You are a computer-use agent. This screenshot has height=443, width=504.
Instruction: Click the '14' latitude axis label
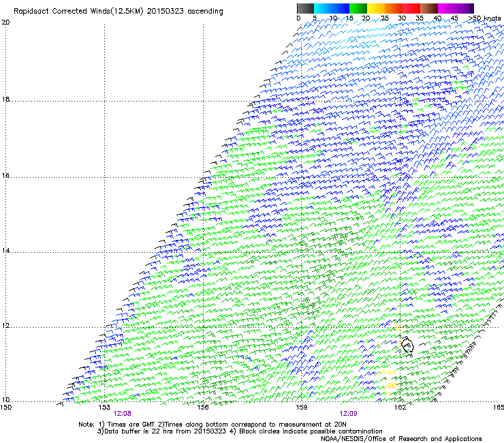(5, 251)
